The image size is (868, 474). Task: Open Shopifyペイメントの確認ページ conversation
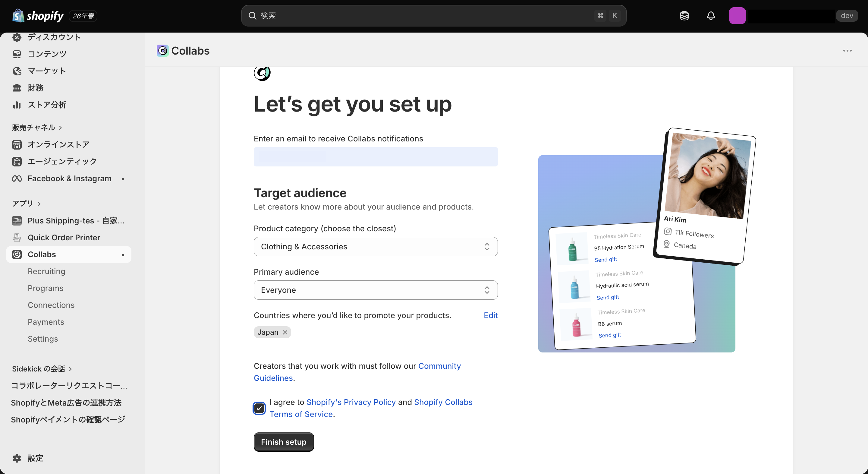coord(69,419)
